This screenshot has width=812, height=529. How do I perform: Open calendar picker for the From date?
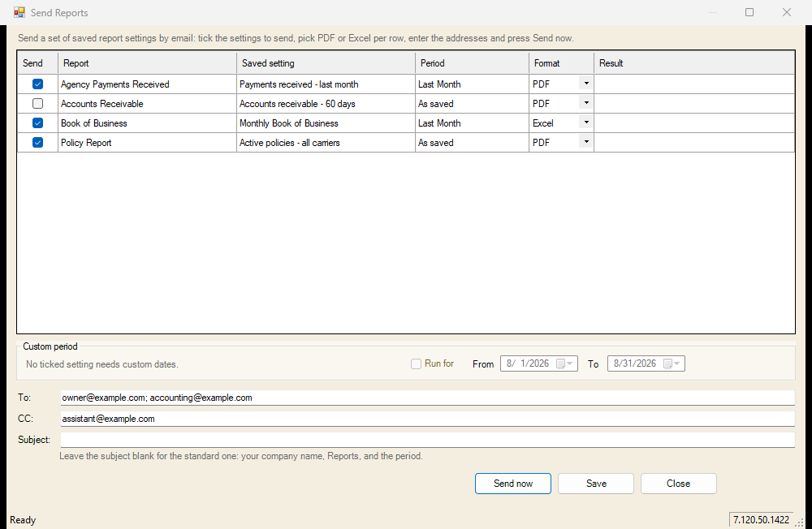coord(564,363)
